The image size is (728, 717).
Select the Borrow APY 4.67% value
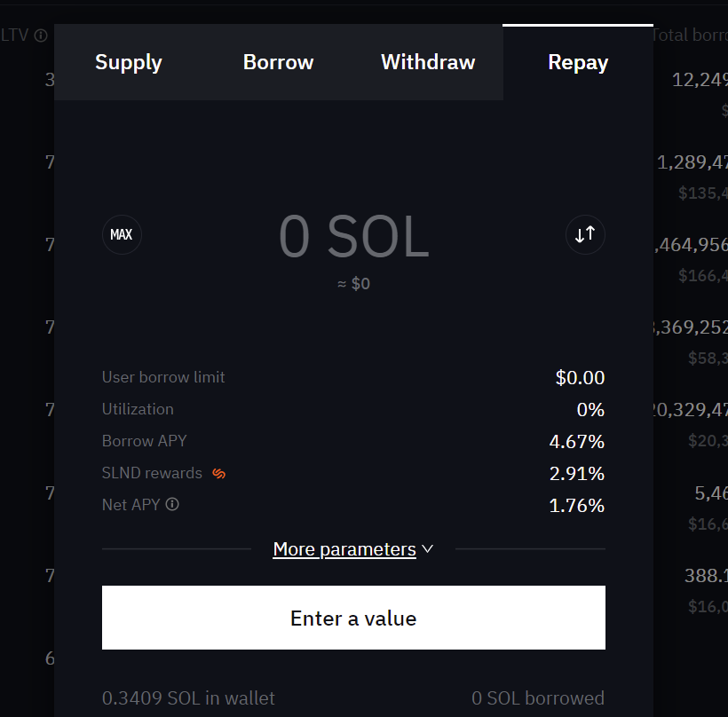(x=577, y=441)
